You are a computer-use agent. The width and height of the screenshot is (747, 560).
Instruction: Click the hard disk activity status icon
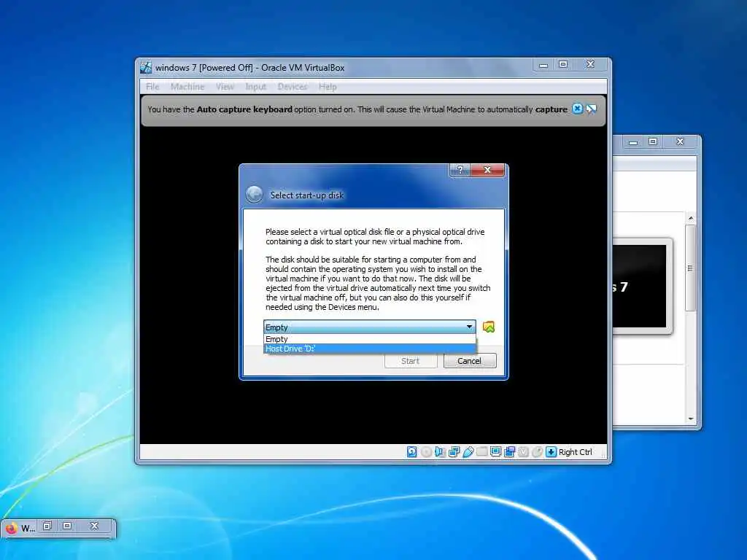coord(411,451)
